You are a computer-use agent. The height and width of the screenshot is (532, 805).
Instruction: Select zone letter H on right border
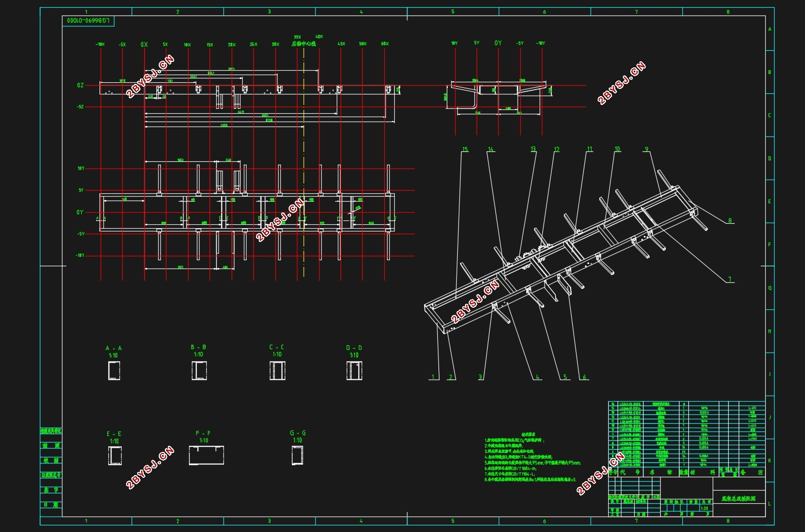[770, 331]
